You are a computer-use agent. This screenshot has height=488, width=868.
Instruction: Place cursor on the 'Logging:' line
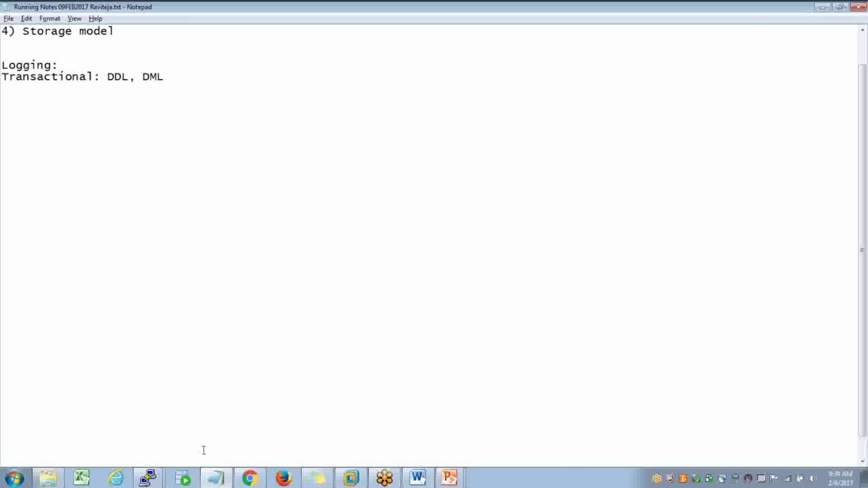click(29, 65)
